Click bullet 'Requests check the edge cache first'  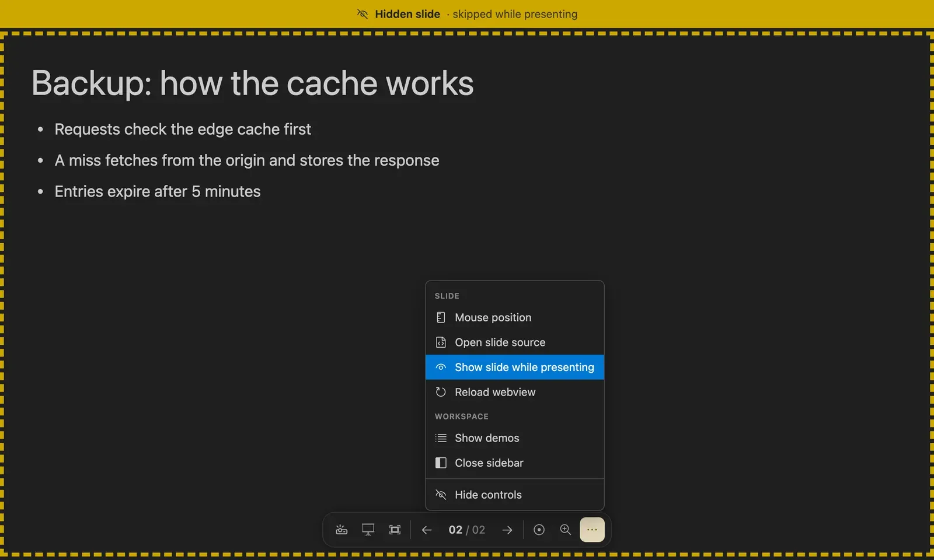tap(183, 129)
